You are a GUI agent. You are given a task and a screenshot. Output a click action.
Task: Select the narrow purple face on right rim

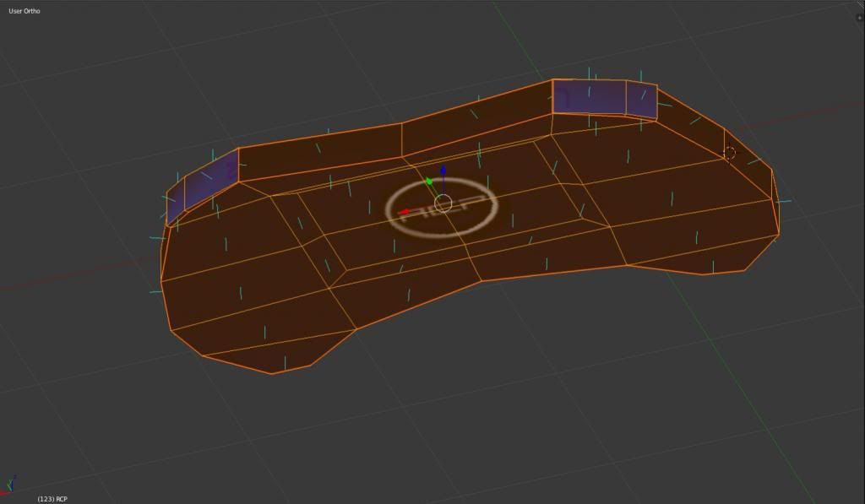(x=641, y=100)
